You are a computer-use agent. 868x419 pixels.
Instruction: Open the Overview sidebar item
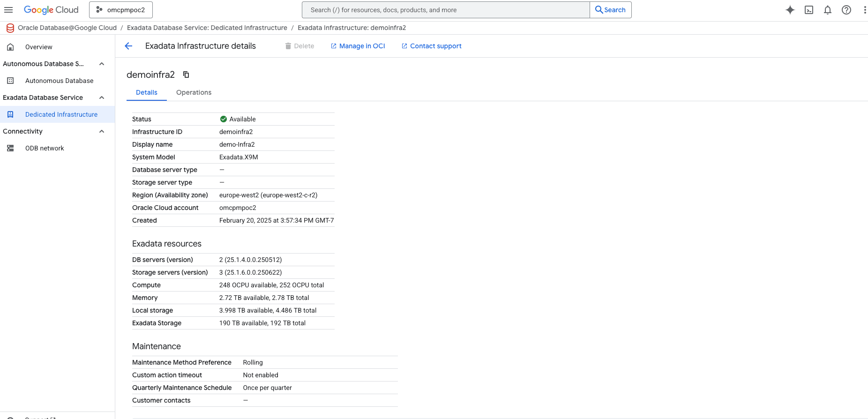coord(57,47)
